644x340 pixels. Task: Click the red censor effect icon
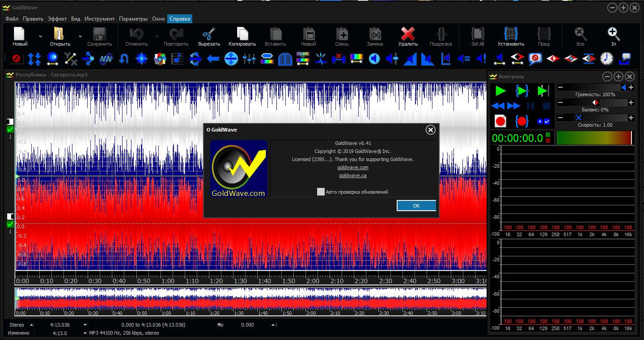17,59
